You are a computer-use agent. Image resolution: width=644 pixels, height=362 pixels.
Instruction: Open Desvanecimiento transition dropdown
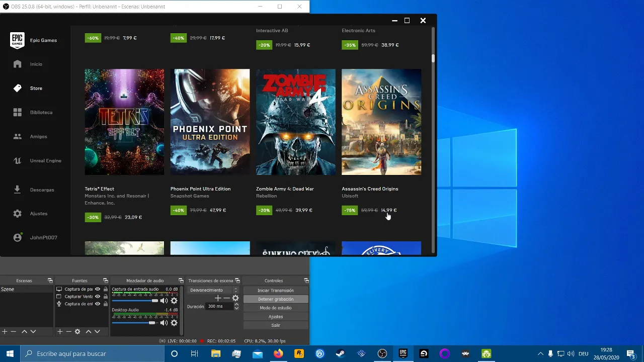click(213, 290)
